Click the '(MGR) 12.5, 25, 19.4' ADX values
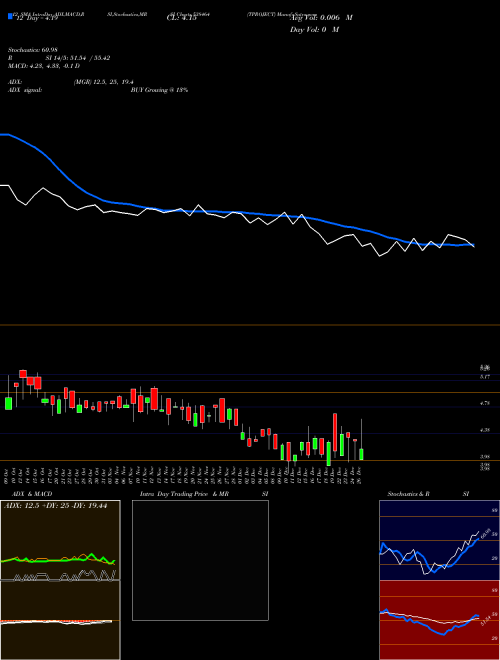 click(x=104, y=82)
